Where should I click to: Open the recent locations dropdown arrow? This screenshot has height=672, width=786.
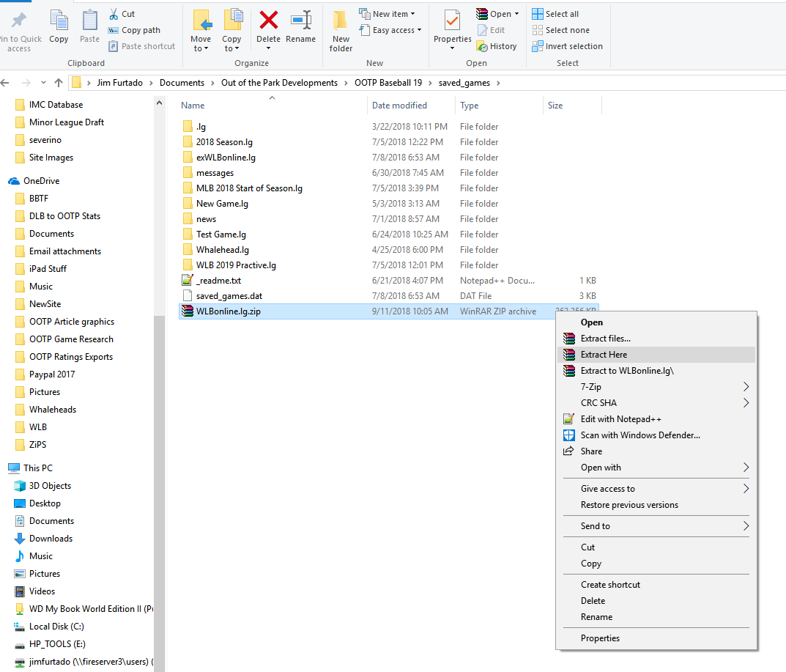(43, 83)
